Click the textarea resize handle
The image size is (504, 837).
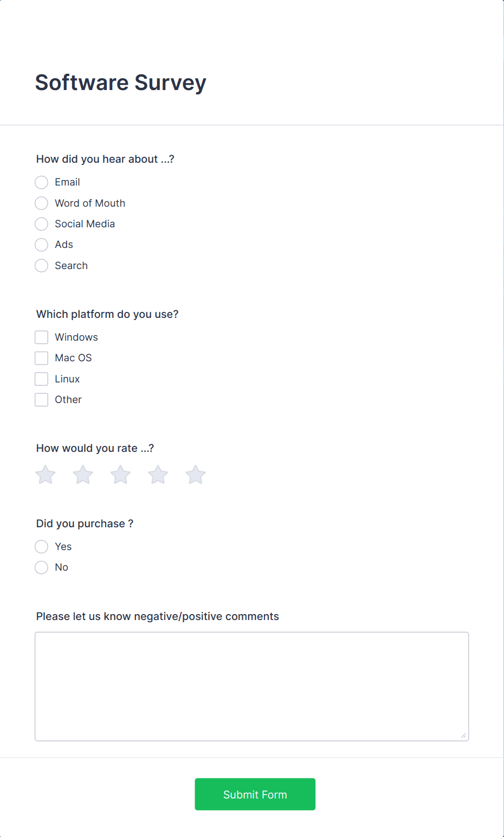[x=464, y=735]
